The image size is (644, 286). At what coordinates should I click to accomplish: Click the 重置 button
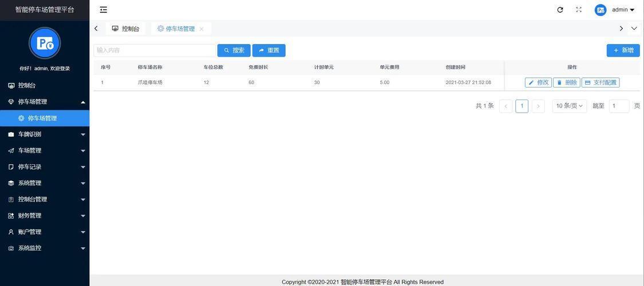coord(268,50)
